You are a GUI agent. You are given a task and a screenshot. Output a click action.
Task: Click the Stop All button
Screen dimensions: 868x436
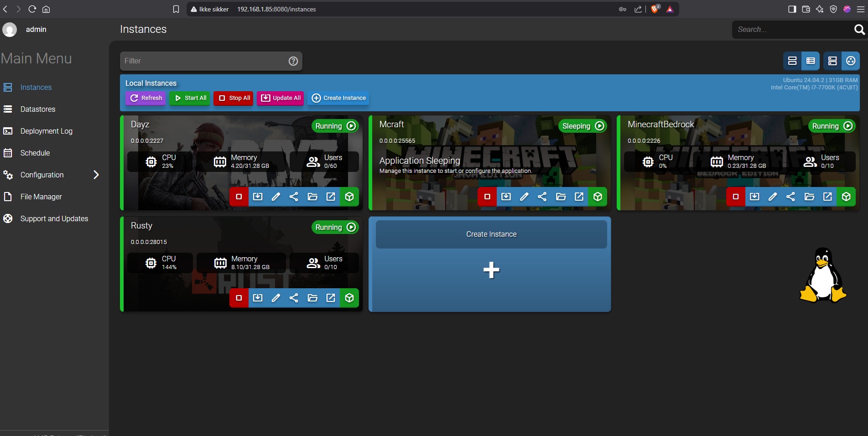click(x=234, y=98)
